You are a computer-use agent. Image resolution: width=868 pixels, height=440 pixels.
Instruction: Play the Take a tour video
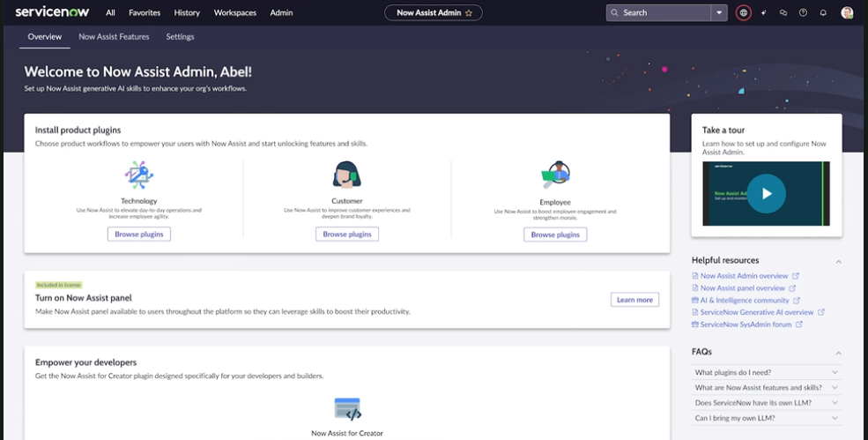pos(766,193)
